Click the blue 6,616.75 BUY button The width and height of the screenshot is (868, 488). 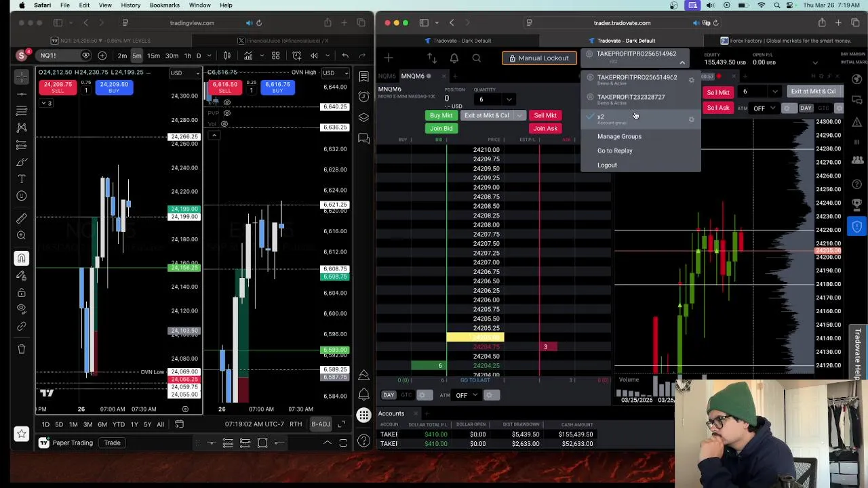(x=277, y=87)
